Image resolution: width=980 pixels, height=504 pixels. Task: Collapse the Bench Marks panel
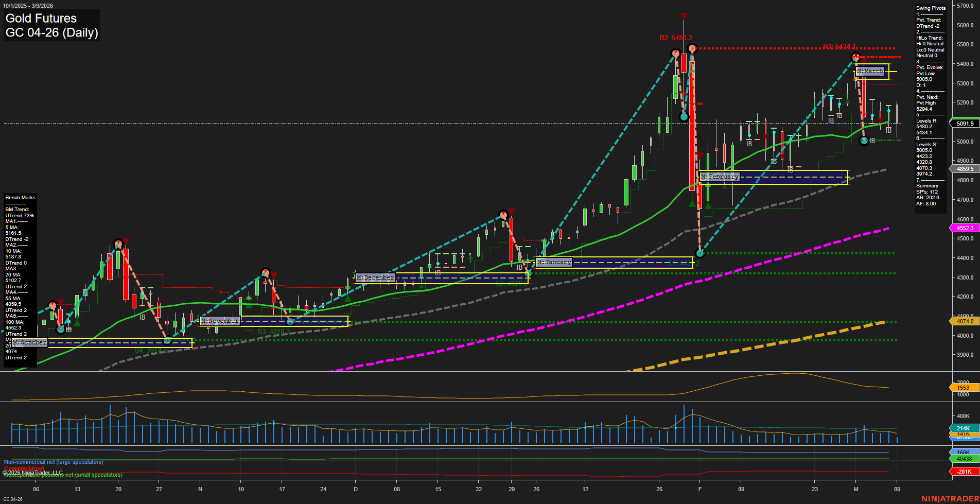(20, 197)
